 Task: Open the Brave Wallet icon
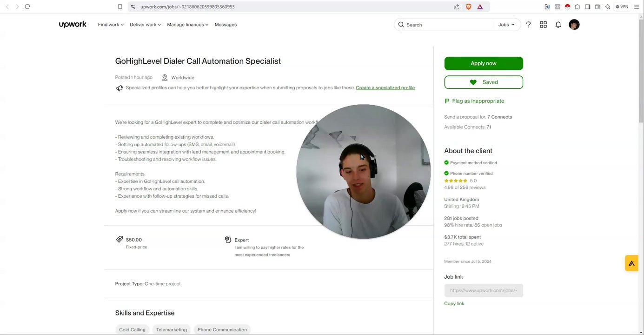click(598, 7)
